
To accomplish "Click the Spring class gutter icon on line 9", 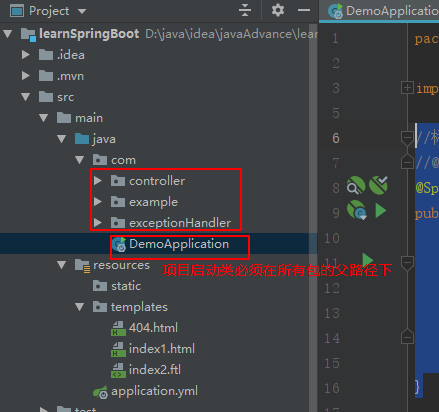I will pyautogui.click(x=357, y=210).
